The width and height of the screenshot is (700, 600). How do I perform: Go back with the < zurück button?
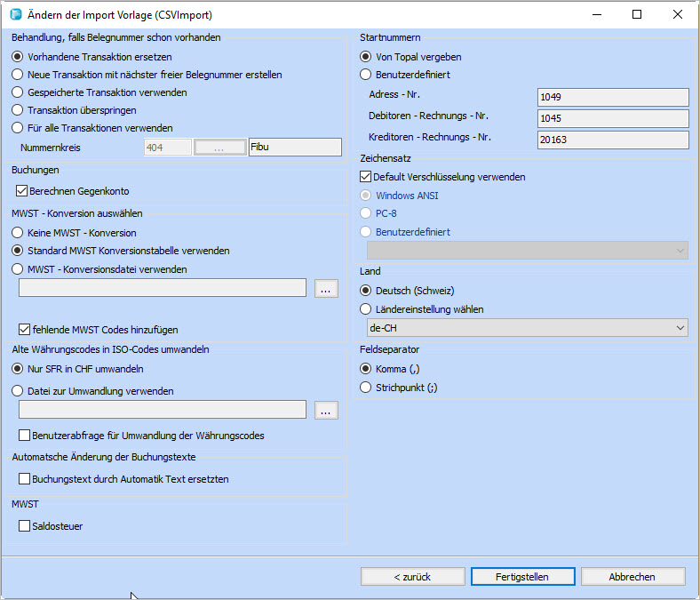pyautogui.click(x=412, y=577)
